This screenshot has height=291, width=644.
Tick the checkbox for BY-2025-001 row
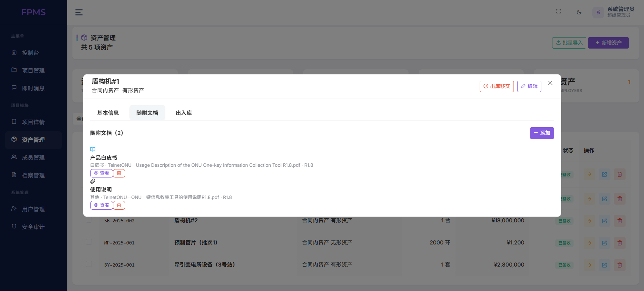coord(89,264)
